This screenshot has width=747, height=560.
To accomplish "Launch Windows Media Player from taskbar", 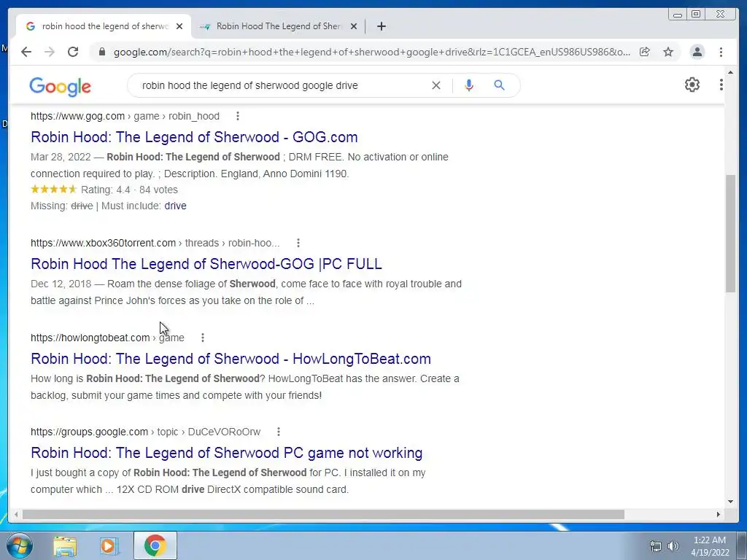I will tap(109, 545).
